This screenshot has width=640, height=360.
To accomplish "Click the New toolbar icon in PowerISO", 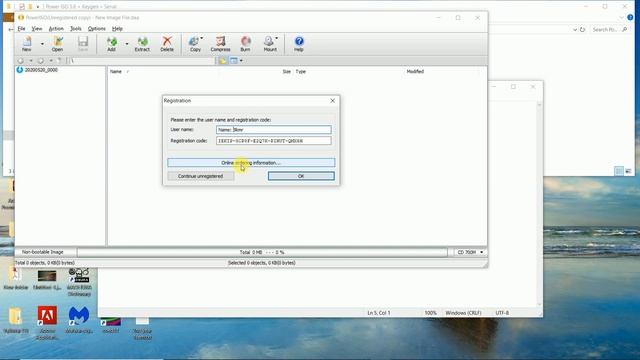I will pos(27,44).
